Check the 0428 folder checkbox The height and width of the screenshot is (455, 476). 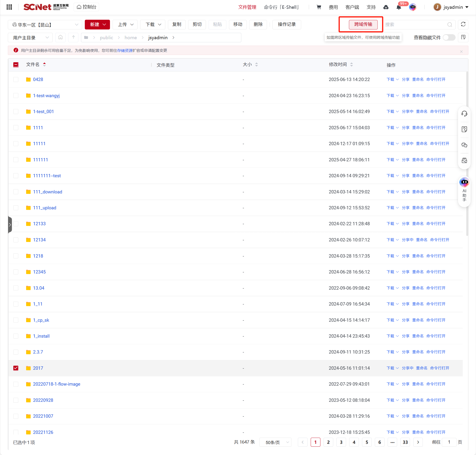click(16, 80)
